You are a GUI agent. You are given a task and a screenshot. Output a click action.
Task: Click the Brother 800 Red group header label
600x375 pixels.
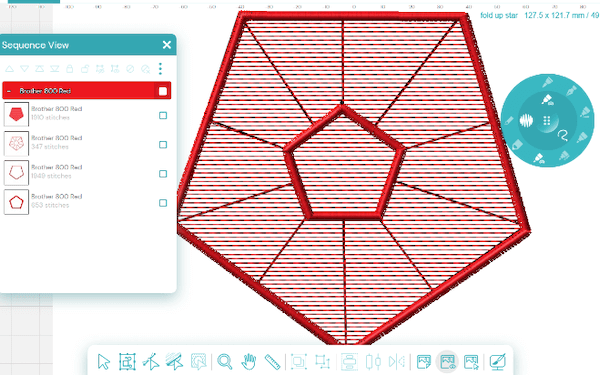point(45,91)
